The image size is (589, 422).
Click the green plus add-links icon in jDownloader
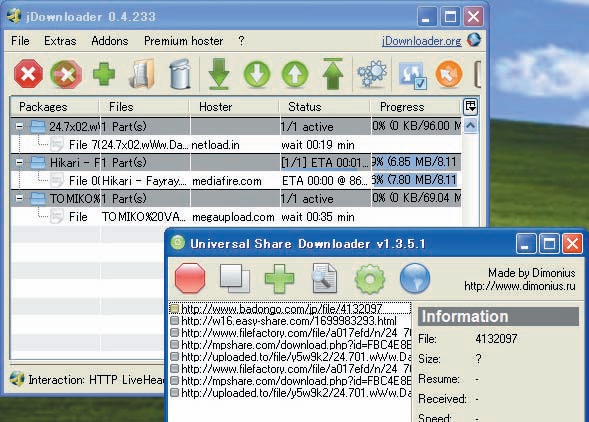pyautogui.click(x=104, y=74)
